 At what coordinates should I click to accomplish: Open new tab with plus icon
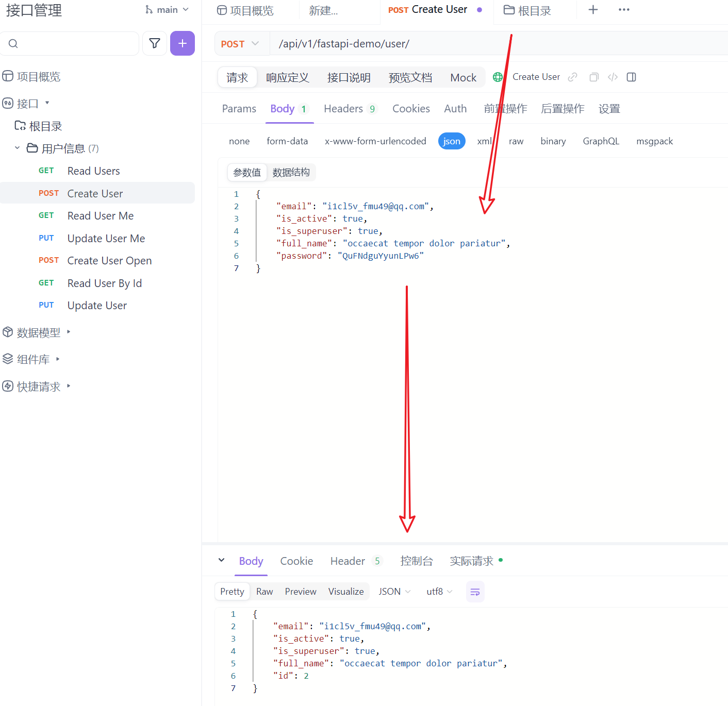(x=593, y=10)
